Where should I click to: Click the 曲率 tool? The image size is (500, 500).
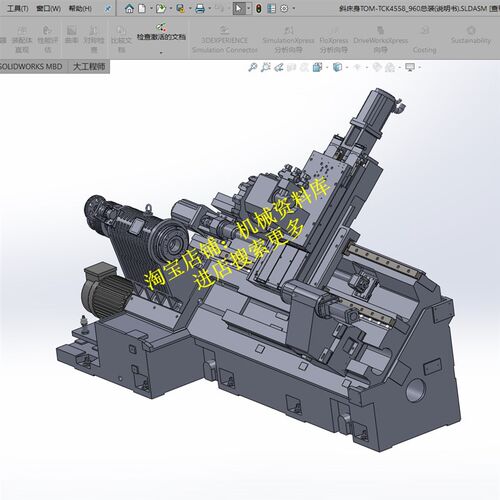71,35
